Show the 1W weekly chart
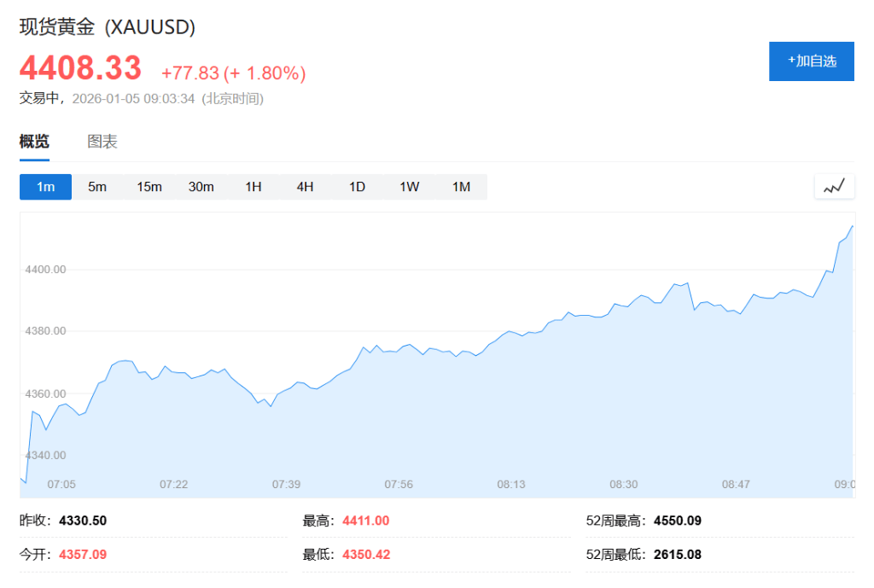The width and height of the screenshot is (874, 588). pyautogui.click(x=410, y=187)
